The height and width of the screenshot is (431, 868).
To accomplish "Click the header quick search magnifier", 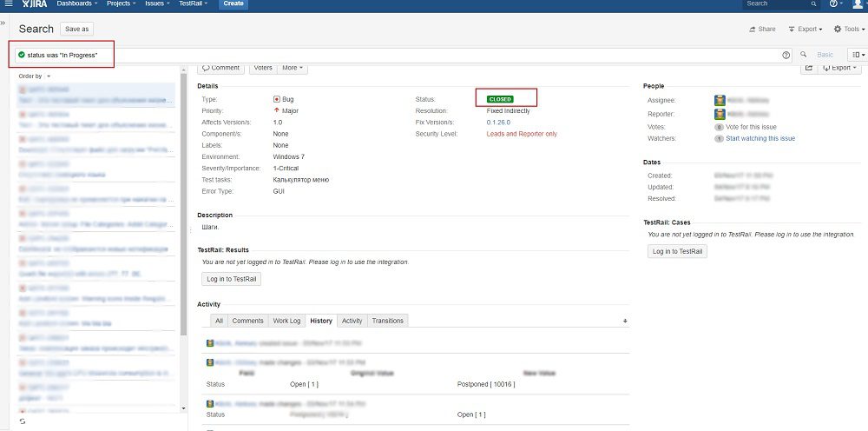I will [x=814, y=3].
